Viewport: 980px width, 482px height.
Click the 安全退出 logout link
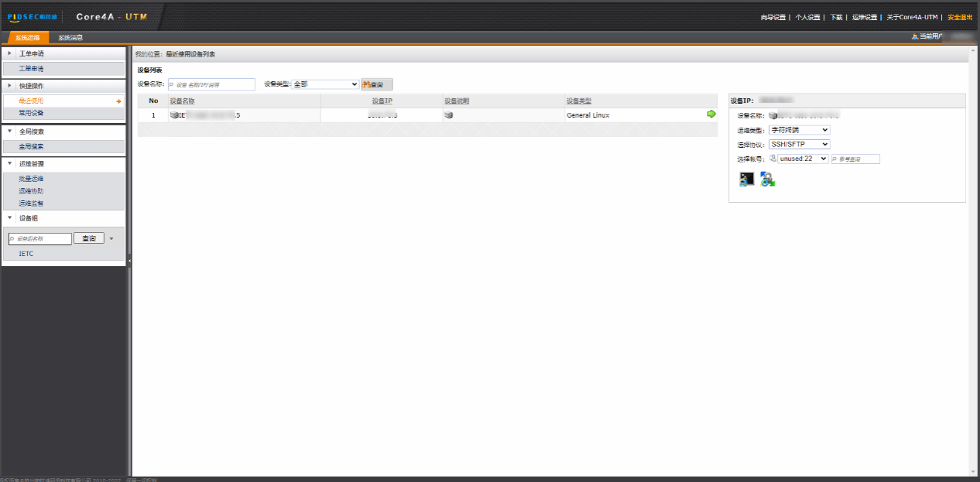pos(960,17)
